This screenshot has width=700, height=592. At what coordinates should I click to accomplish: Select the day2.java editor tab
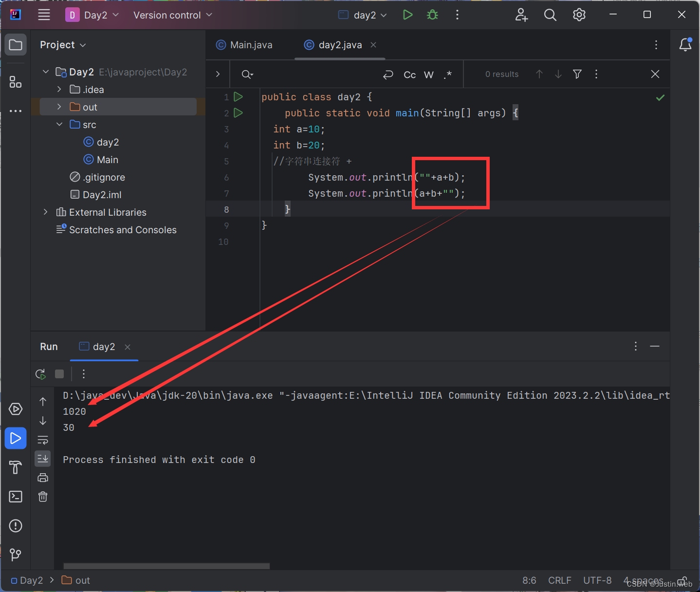pyautogui.click(x=334, y=45)
